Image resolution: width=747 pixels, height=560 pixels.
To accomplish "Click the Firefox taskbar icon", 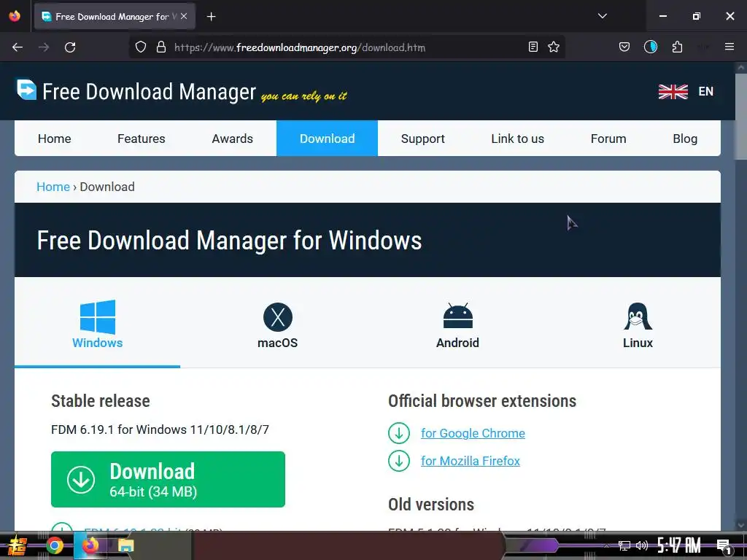I will 90,545.
